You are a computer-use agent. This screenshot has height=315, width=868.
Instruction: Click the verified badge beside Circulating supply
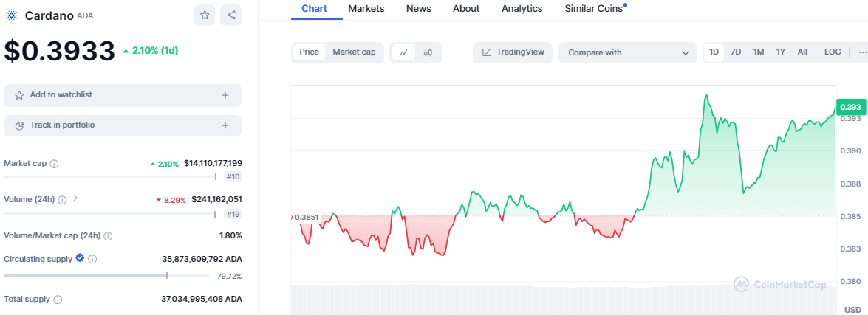click(80, 258)
